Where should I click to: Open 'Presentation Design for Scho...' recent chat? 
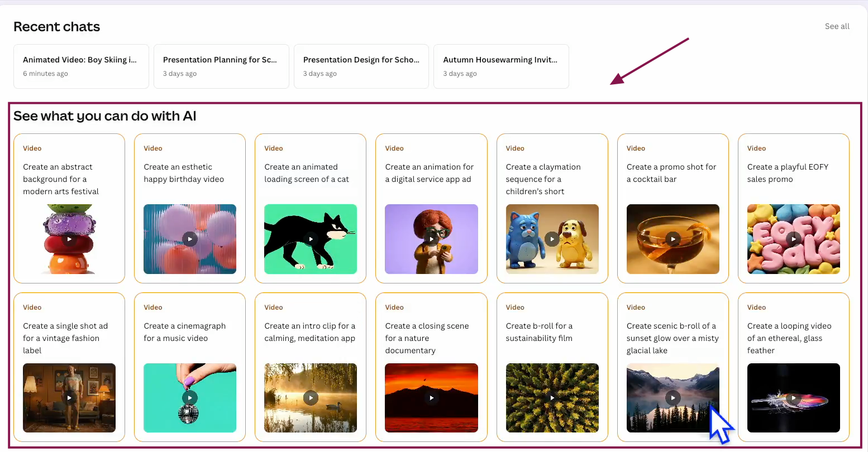[361, 66]
